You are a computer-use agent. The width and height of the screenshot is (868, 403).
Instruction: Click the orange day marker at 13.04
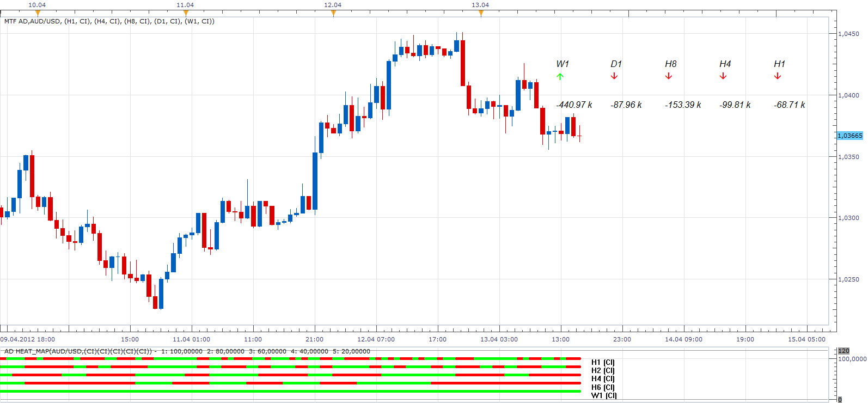481,13
